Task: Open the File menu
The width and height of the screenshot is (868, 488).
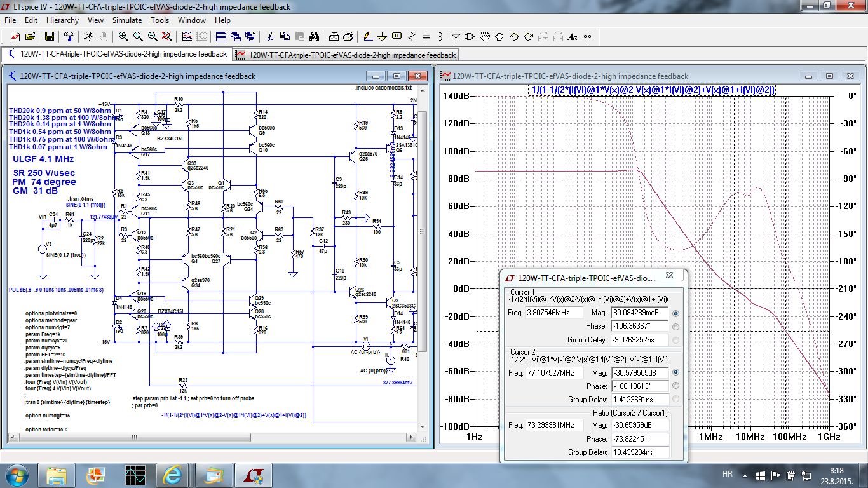Action: tap(10, 20)
